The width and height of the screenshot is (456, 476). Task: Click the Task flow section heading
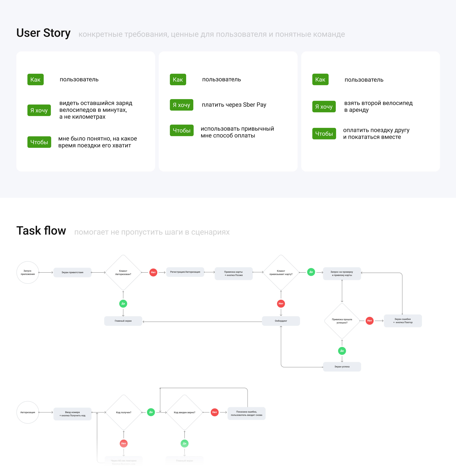41,231
